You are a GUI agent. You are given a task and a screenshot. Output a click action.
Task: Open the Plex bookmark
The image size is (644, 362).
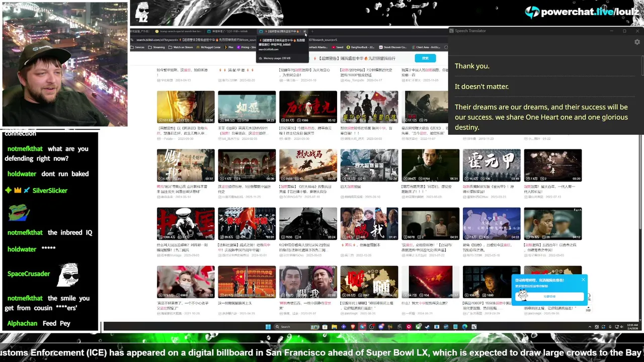click(229, 47)
